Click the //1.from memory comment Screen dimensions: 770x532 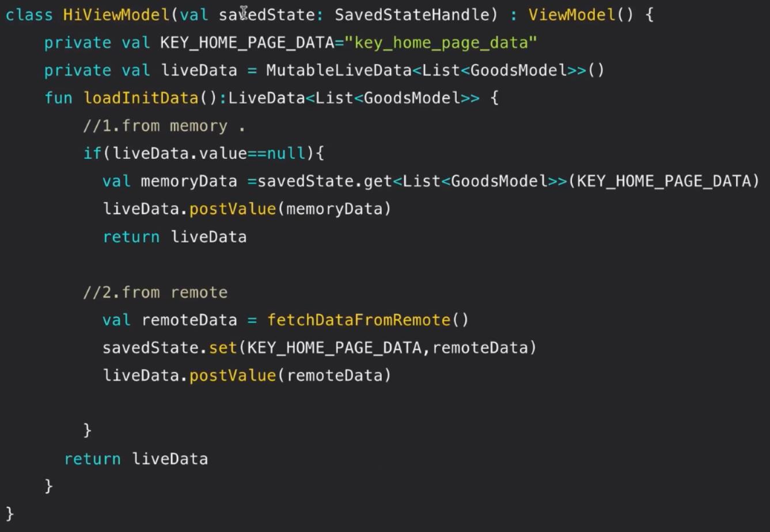164,126
